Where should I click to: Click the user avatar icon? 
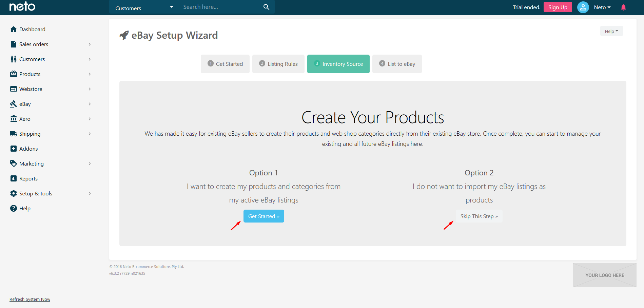(x=583, y=7)
